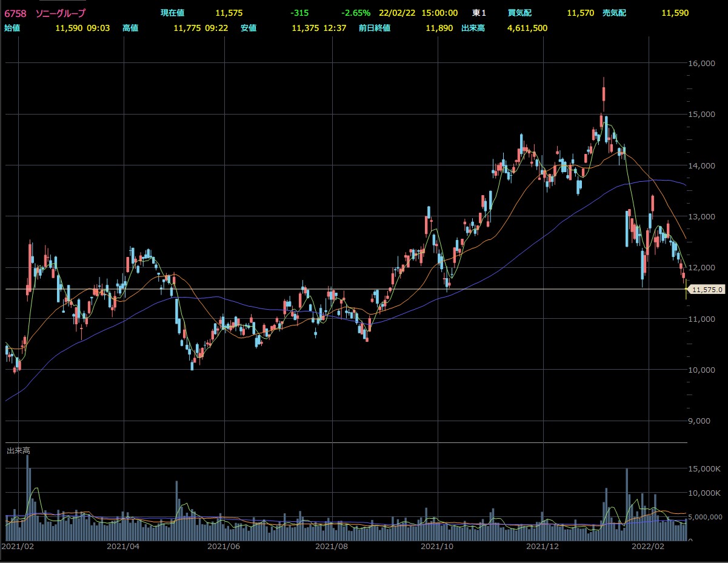Image resolution: width=728 pixels, height=563 pixels.
Task: Click the 2021/06 date axis label
Action: coord(224,546)
